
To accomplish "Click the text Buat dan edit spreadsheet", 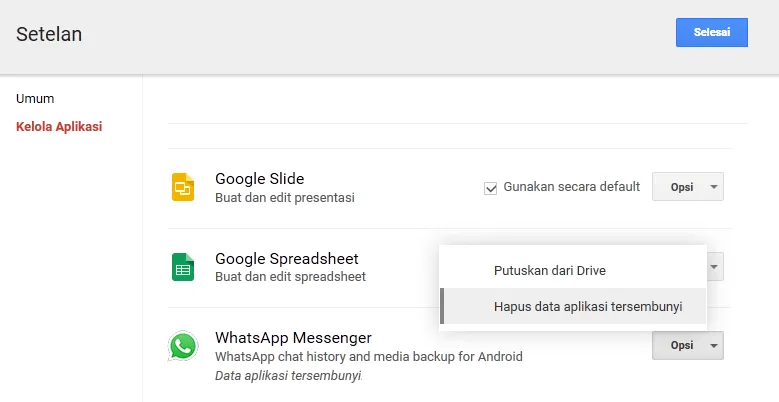I will pos(290,276).
